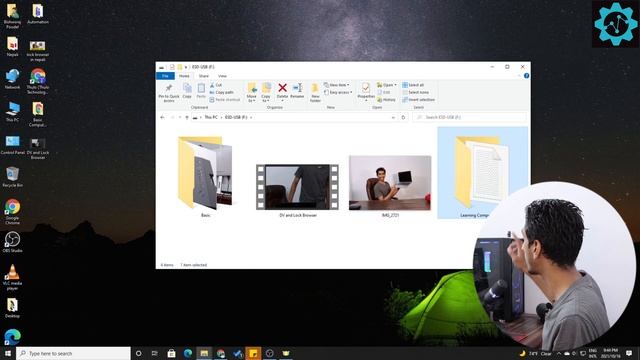Click Pin to Quick access icon
640x360 pixels.
tap(169, 93)
